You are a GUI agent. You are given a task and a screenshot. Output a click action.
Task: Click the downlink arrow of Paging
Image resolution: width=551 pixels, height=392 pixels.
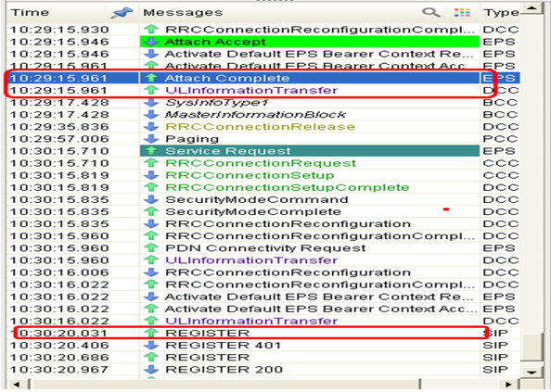[151, 139]
